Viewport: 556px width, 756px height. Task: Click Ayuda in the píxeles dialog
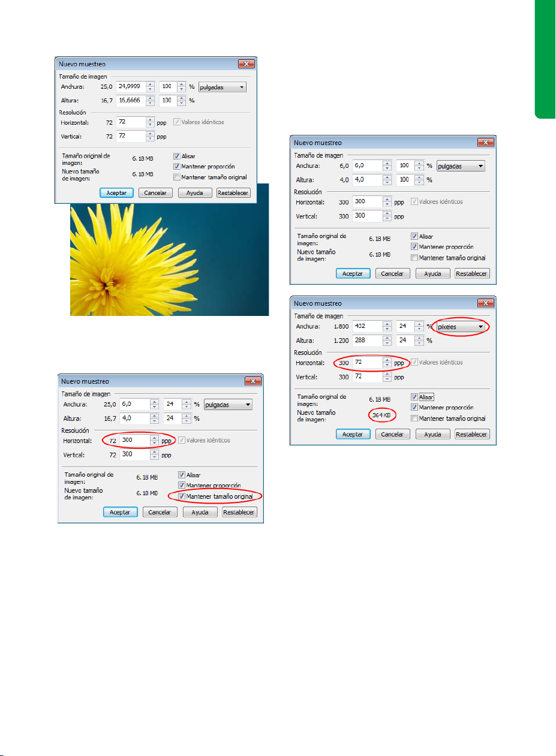click(x=432, y=434)
